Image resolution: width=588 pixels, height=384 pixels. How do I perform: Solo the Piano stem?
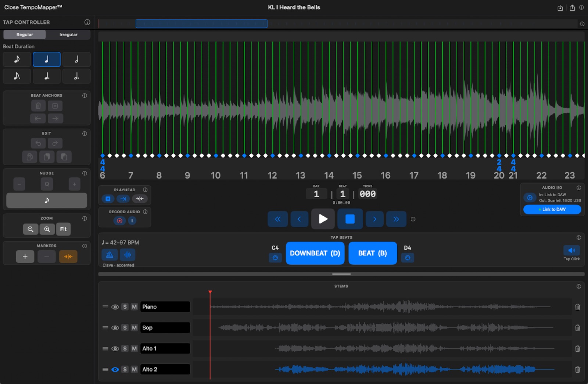(125, 307)
